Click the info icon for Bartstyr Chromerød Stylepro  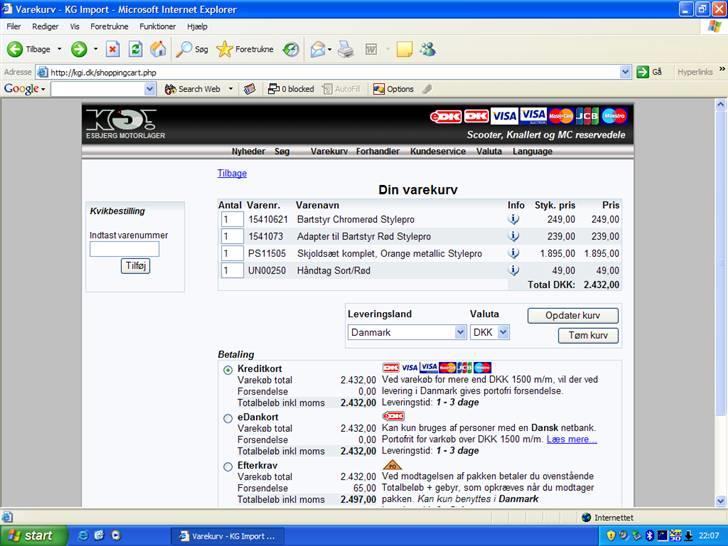(x=513, y=219)
